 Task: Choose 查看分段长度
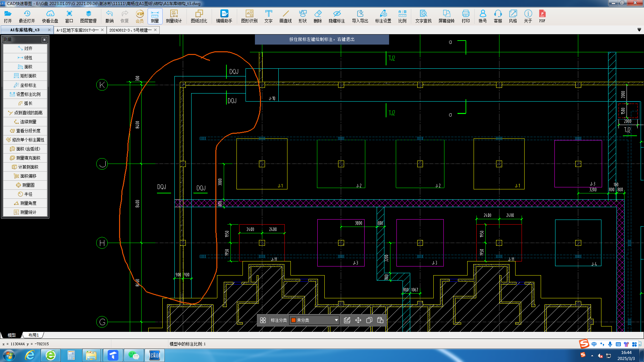pyautogui.click(x=25, y=131)
